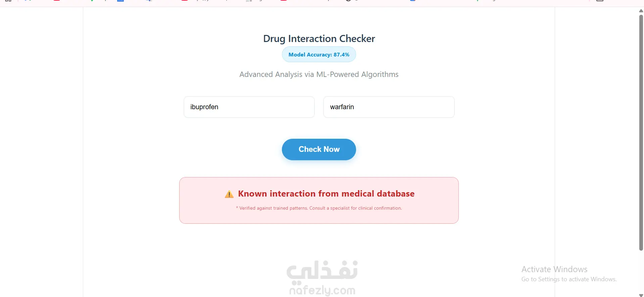644x297 pixels.
Task: Click the Known interaction from medical database message
Action: pyautogui.click(x=326, y=194)
